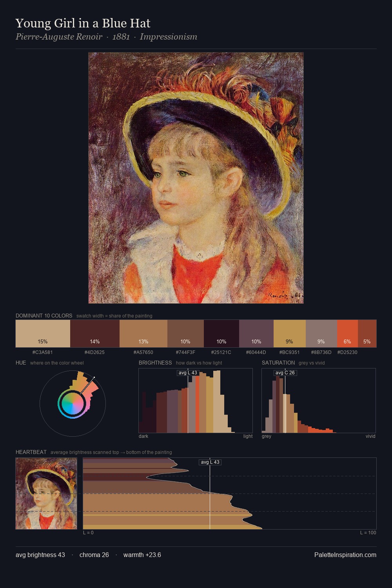
Task: Click the L = 0 axis label
Action: point(88,533)
